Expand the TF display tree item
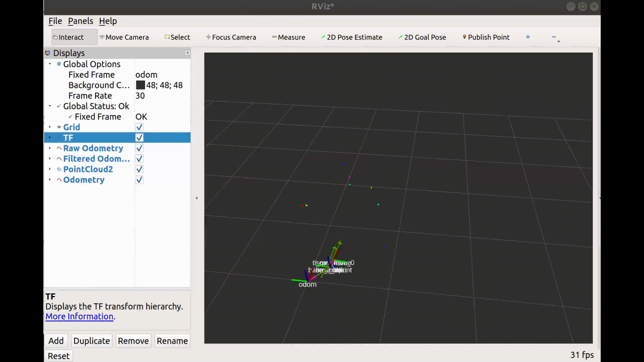The width and height of the screenshot is (644, 362). (x=50, y=138)
